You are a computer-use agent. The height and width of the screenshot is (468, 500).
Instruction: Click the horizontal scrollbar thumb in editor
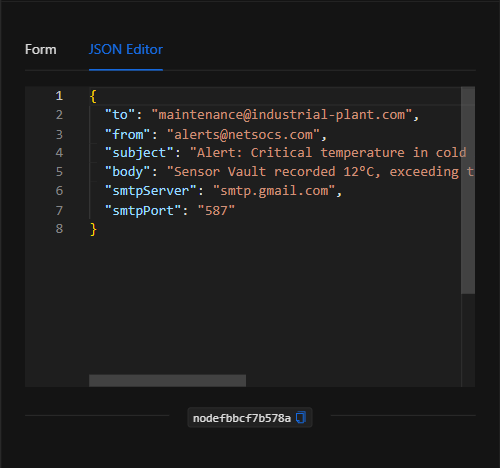167,381
